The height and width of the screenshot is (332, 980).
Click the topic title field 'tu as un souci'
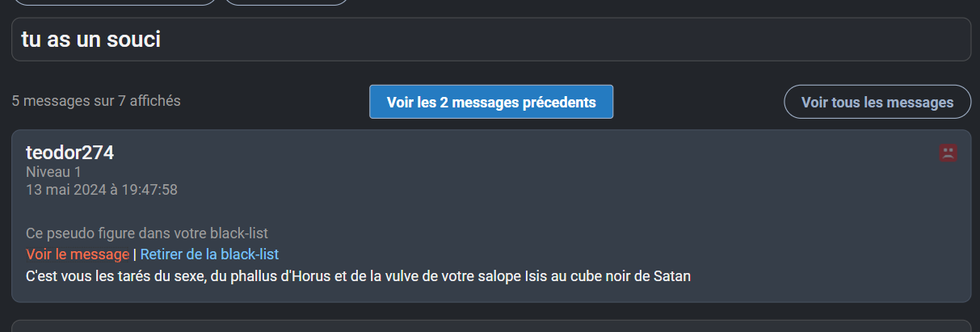491,40
